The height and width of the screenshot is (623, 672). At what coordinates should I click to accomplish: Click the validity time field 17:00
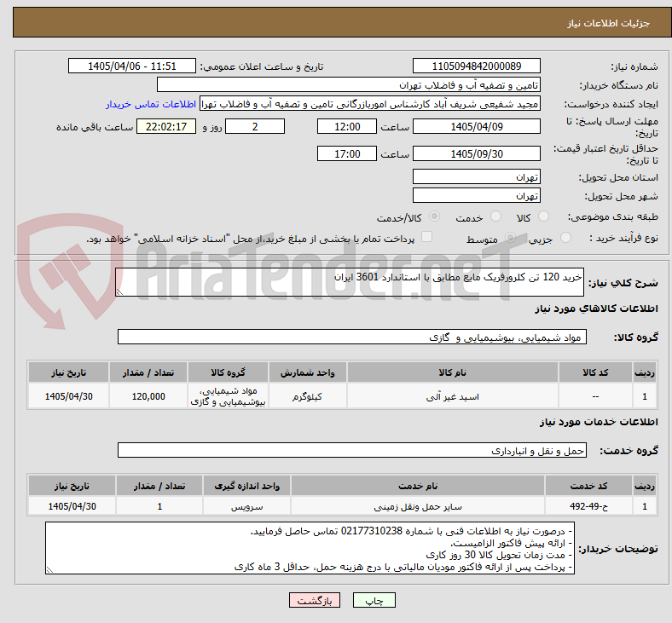click(x=347, y=153)
